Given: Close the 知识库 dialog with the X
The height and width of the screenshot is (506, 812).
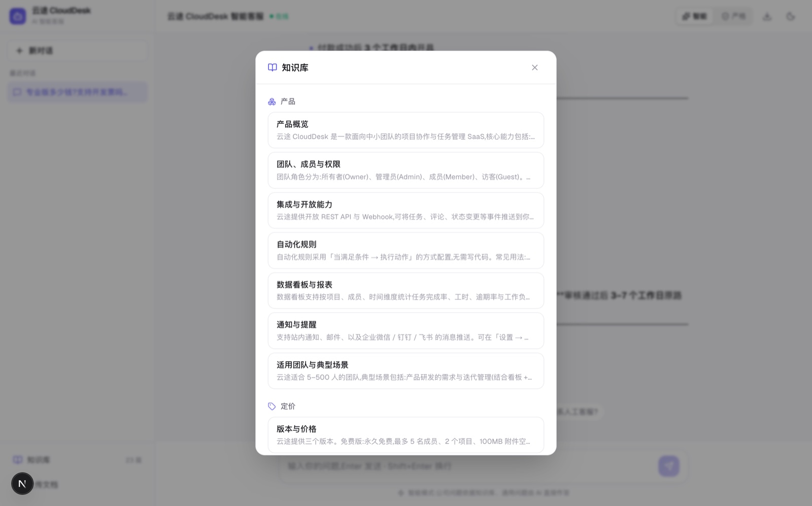Looking at the screenshot, I should tap(534, 68).
